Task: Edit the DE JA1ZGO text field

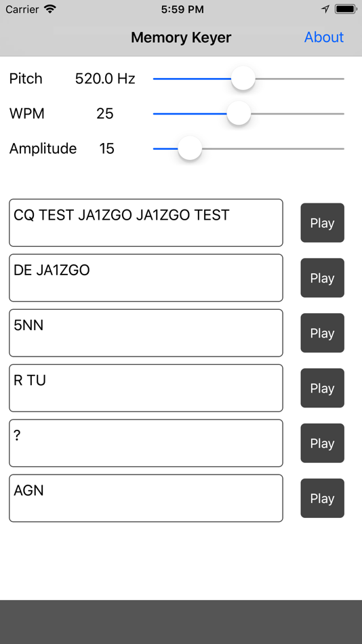Action: coord(146,278)
